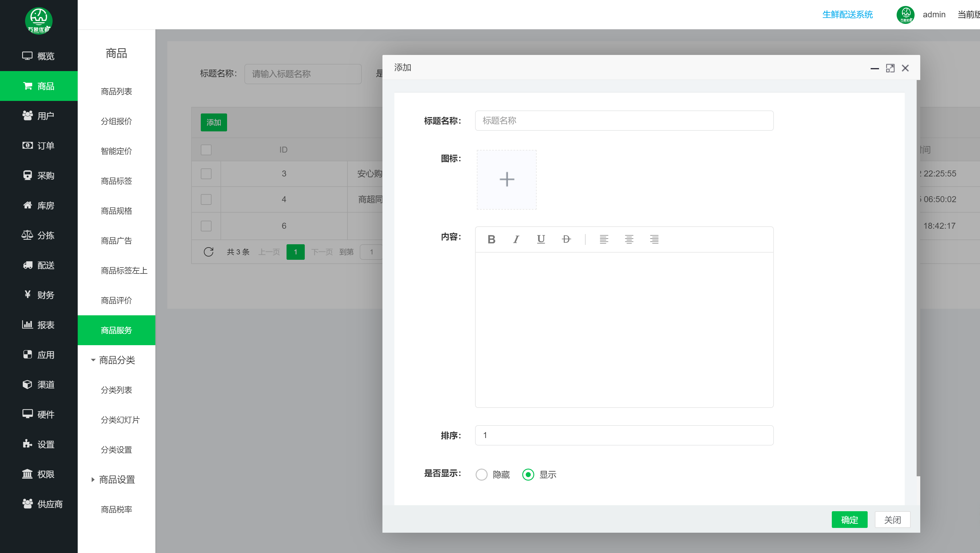This screenshot has width=980, height=553.
Task: Collapse the 商品分类 submenu
Action: click(x=117, y=360)
